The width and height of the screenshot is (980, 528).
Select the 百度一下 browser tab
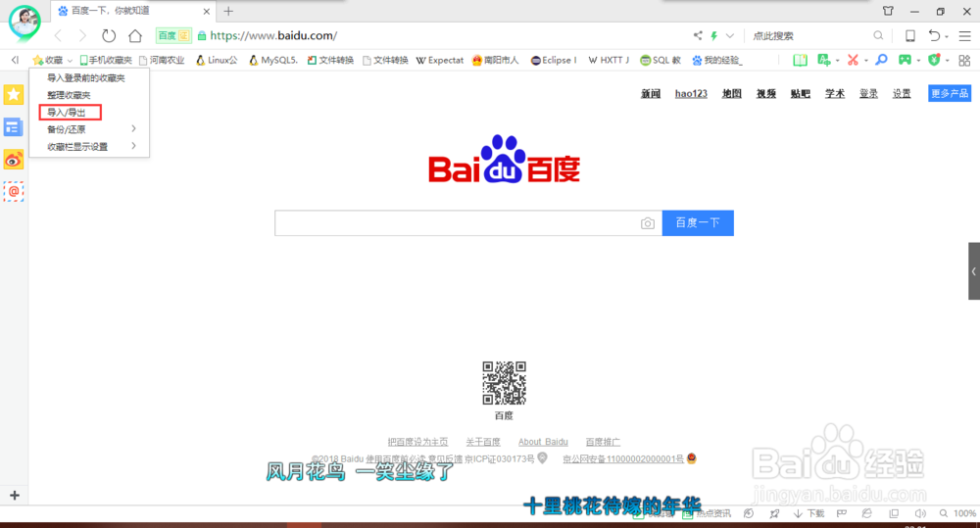click(133, 11)
